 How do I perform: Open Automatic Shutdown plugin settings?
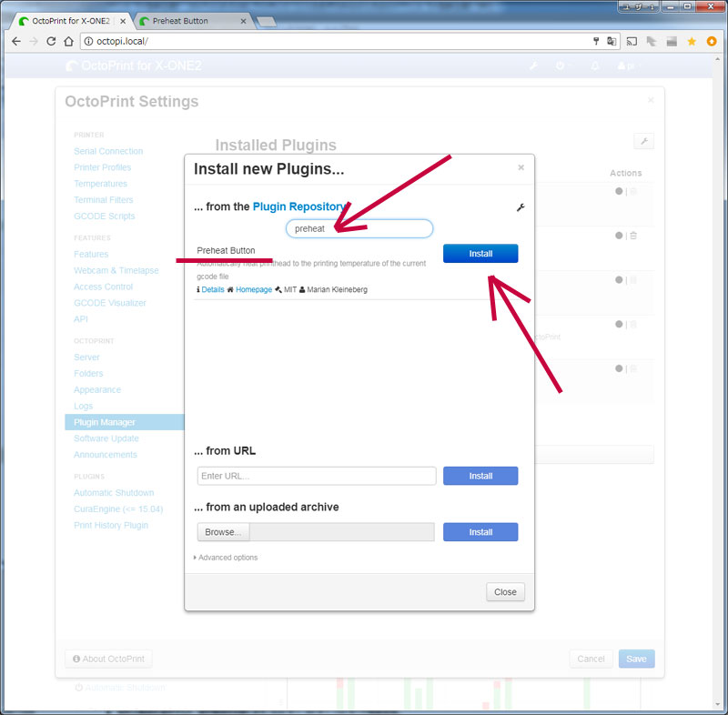pos(114,493)
